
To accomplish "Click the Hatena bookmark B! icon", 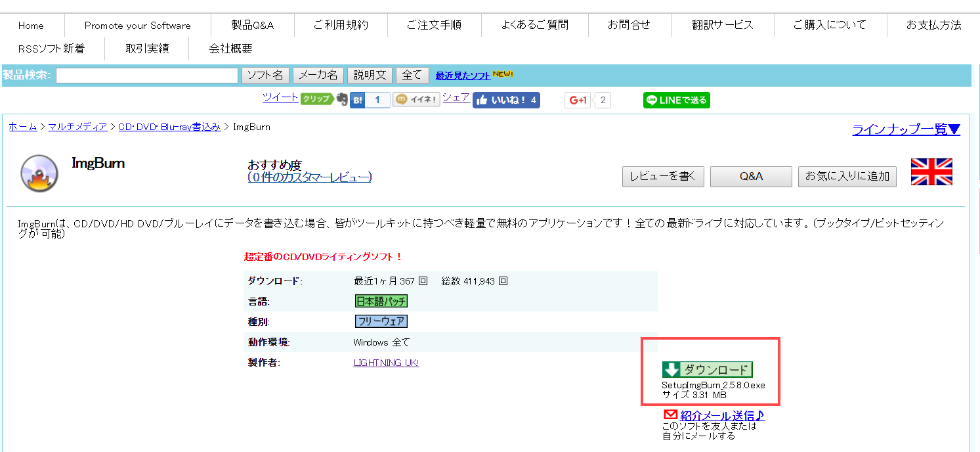I will 358,100.
